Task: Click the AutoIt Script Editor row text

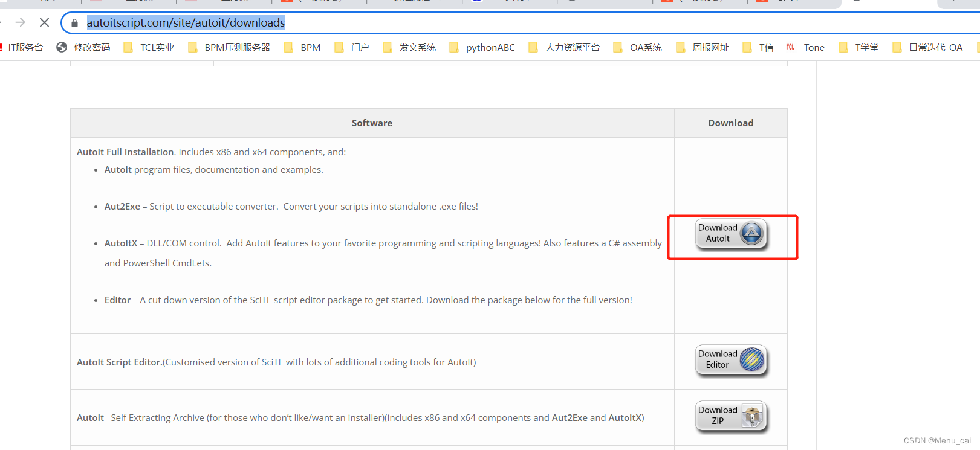Action: pos(276,362)
